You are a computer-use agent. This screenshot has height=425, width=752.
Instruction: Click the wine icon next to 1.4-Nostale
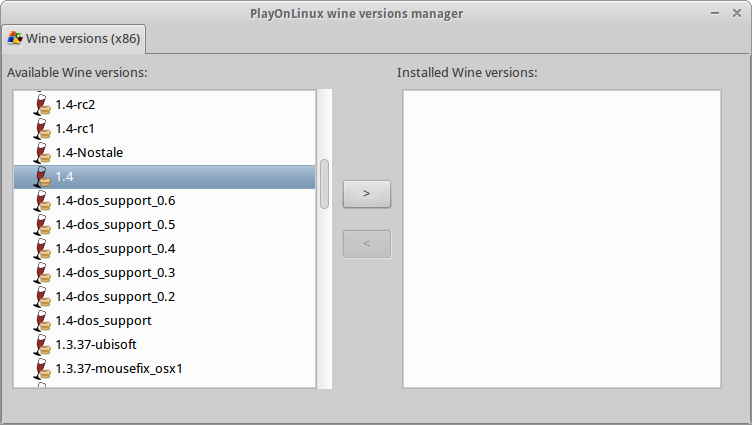click(42, 153)
